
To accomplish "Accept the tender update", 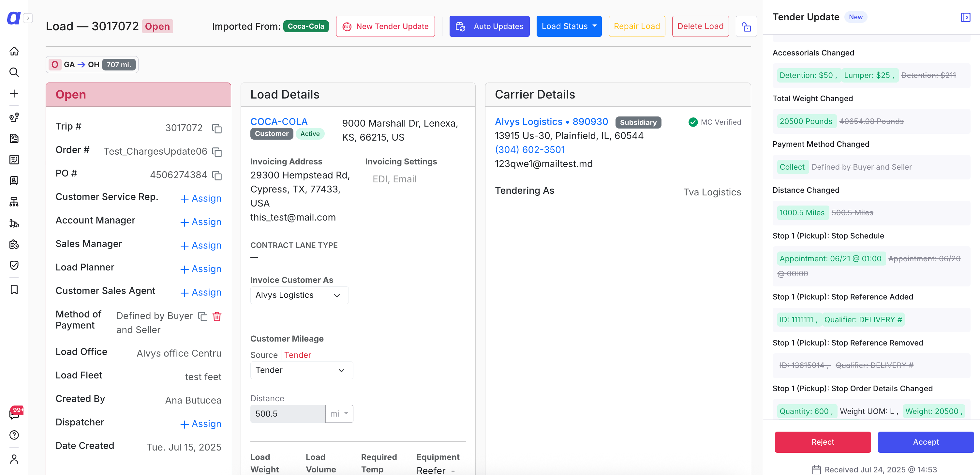I will (926, 442).
